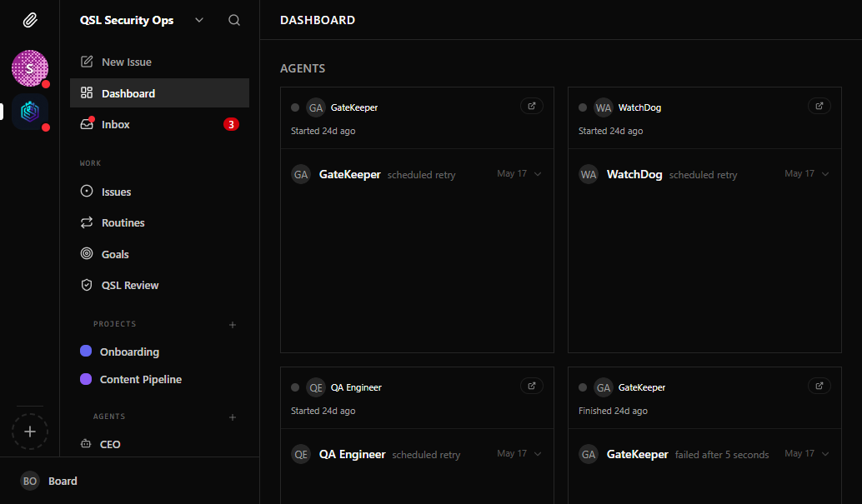Click the Onboarding project color dot

pyautogui.click(x=86, y=352)
